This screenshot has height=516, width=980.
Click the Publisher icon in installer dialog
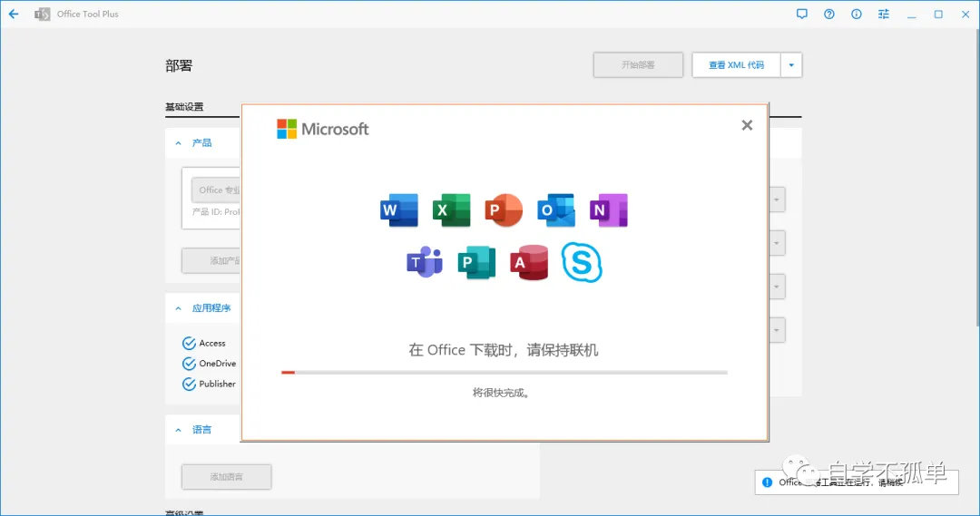tap(477, 262)
